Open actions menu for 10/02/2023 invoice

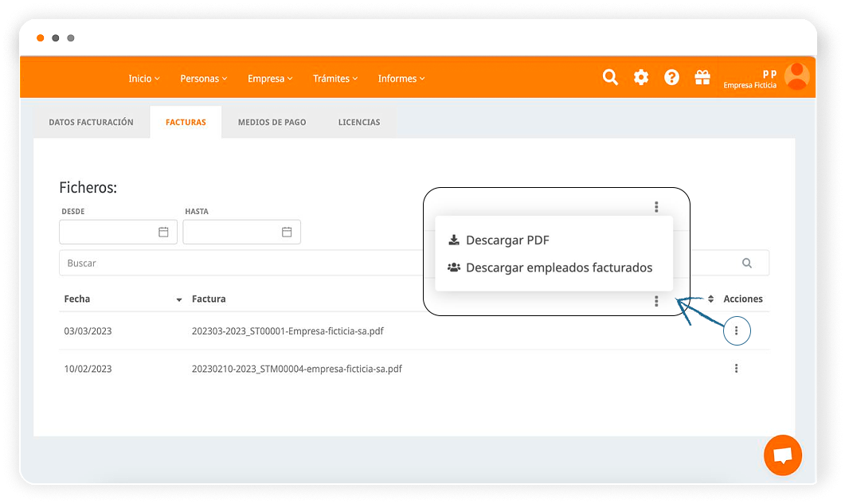(x=737, y=369)
